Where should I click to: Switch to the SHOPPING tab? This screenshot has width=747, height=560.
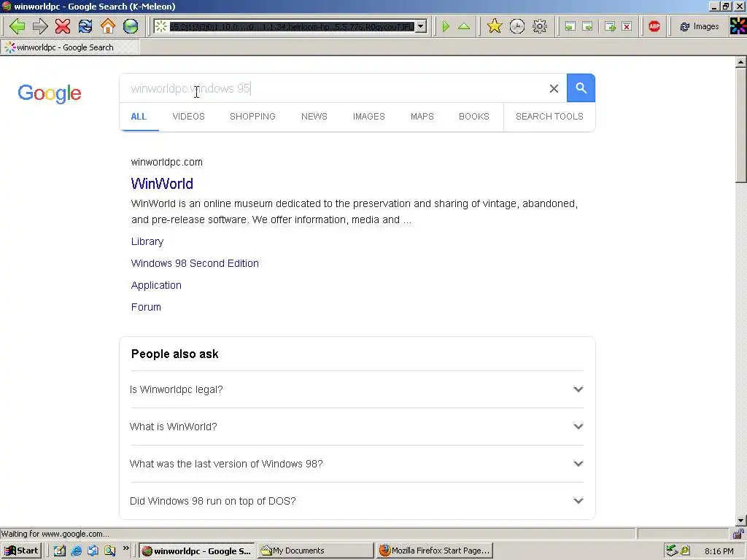(x=252, y=117)
